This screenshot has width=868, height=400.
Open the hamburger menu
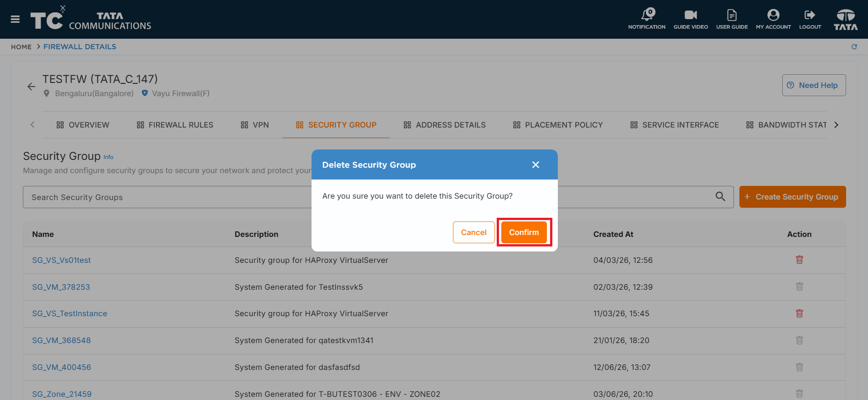pyautogui.click(x=15, y=19)
